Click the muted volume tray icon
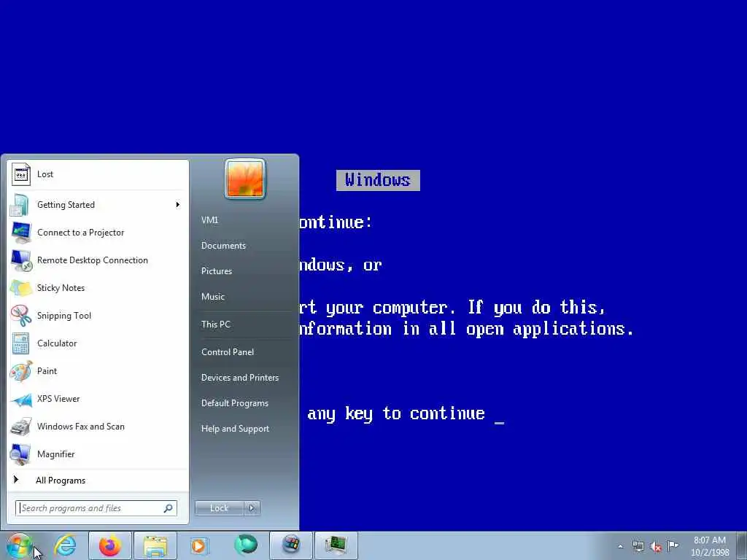The image size is (747, 560). (x=656, y=547)
